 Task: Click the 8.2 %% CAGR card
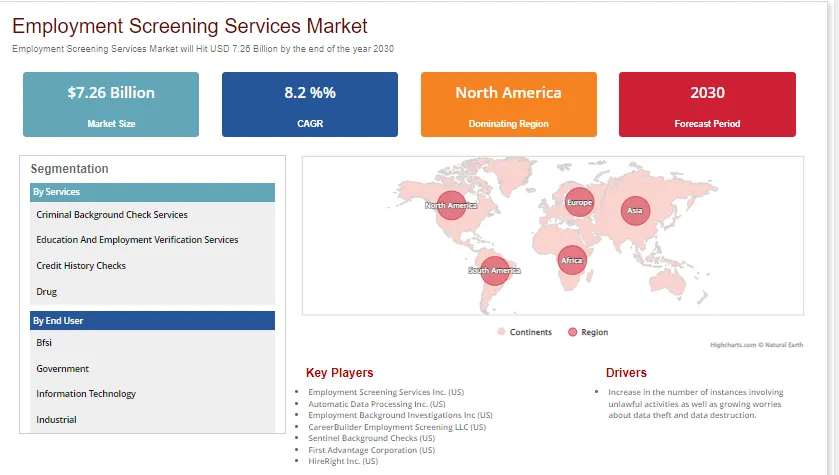pyautogui.click(x=310, y=104)
